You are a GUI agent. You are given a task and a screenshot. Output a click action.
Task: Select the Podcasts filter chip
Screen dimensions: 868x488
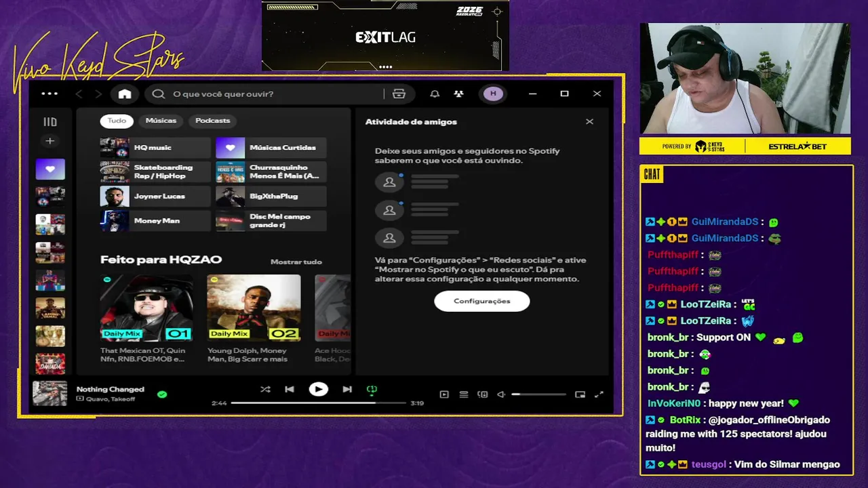(213, 121)
